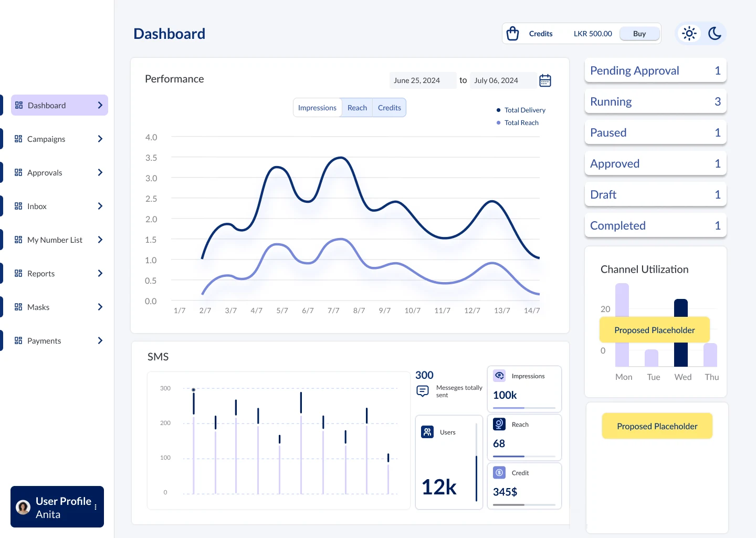
Task: Click the messages sent chat icon
Action: pos(423,391)
